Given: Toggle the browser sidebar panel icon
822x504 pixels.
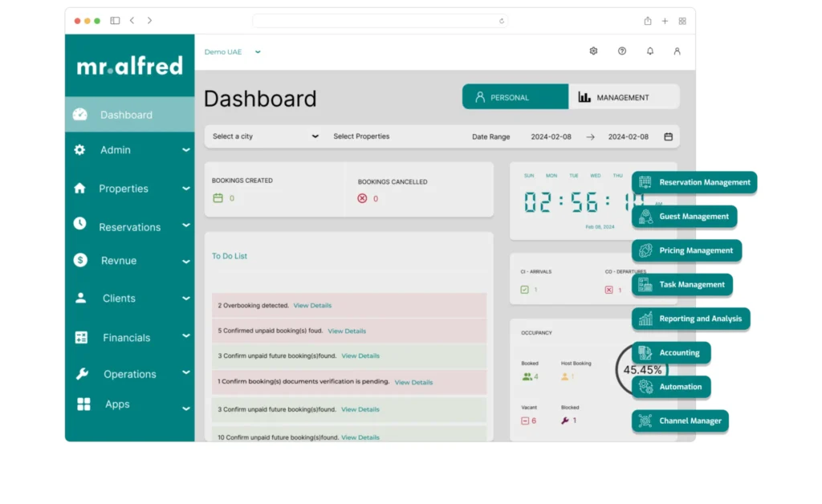Looking at the screenshot, I should [x=115, y=21].
